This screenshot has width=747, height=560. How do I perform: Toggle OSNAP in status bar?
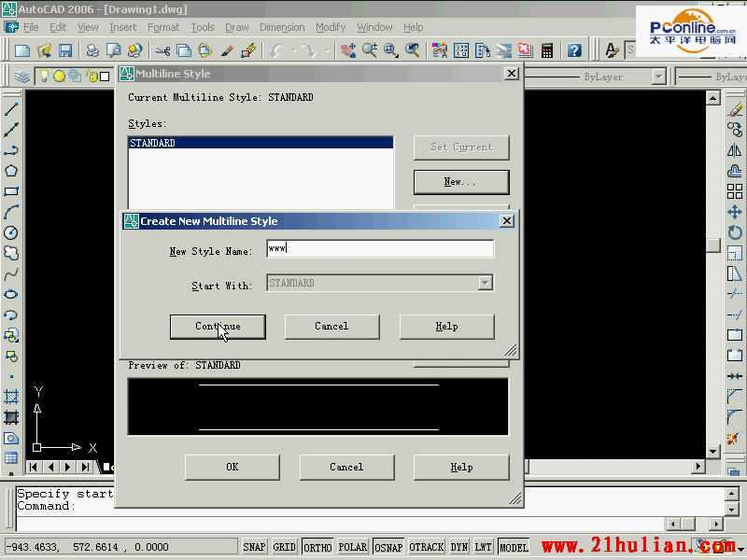388,547
